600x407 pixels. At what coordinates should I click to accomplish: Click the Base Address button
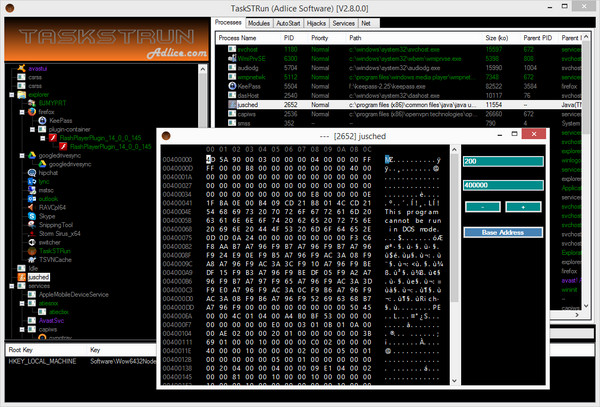pos(503,233)
